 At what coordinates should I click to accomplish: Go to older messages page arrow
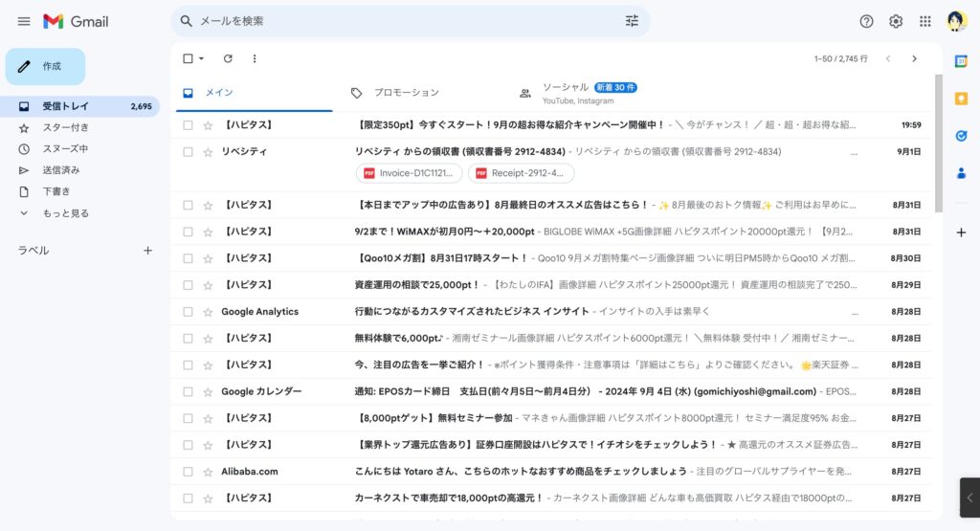914,58
